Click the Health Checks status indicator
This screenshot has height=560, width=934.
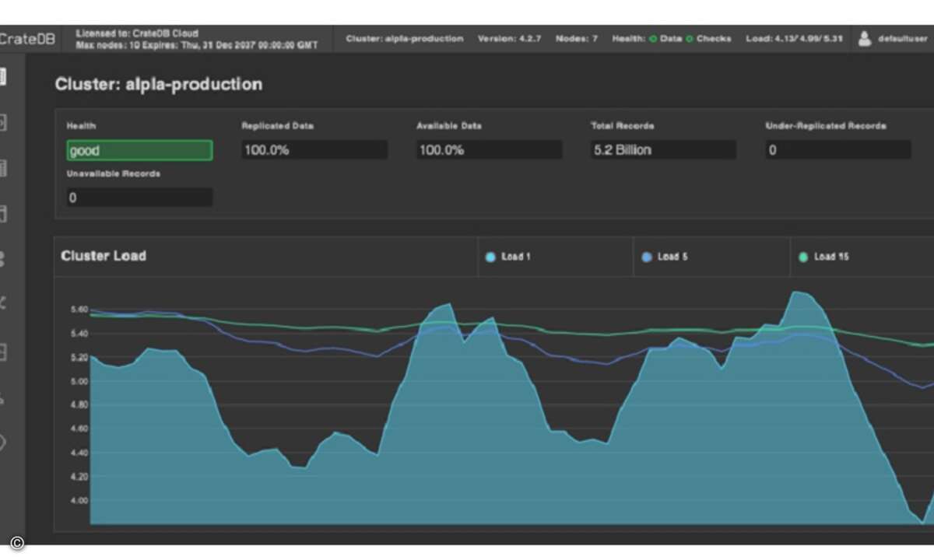click(708, 39)
